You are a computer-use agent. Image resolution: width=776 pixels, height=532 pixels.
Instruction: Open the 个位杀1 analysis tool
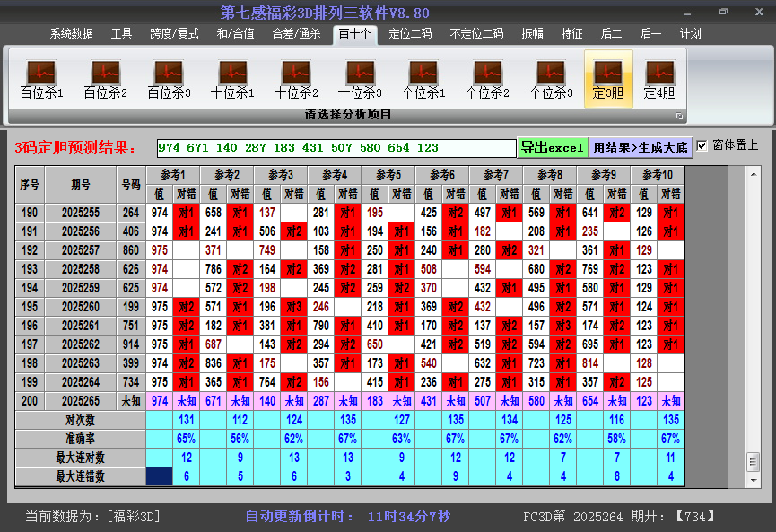point(423,76)
